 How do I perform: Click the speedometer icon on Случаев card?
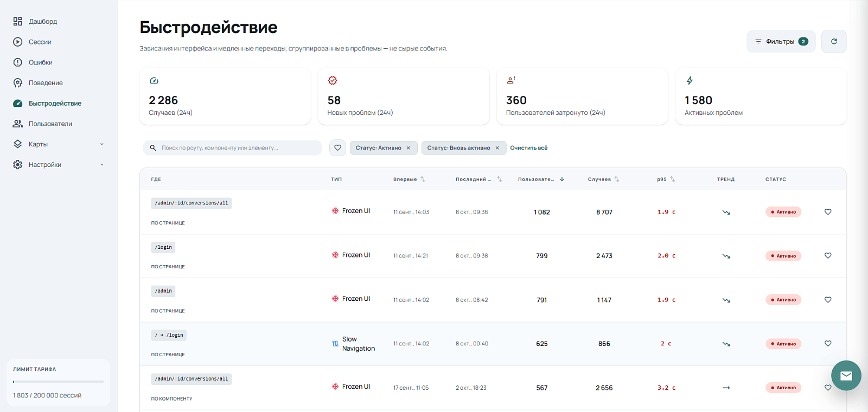(154, 81)
